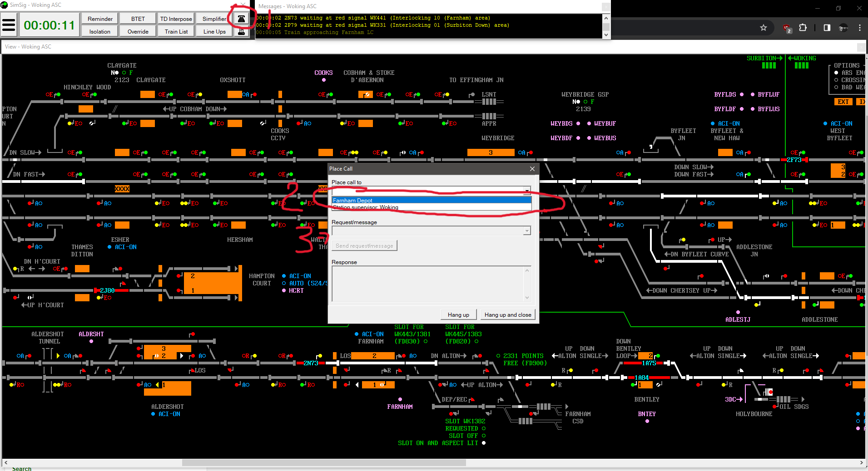Click the BTET button
868x471 pixels.
[x=138, y=19]
